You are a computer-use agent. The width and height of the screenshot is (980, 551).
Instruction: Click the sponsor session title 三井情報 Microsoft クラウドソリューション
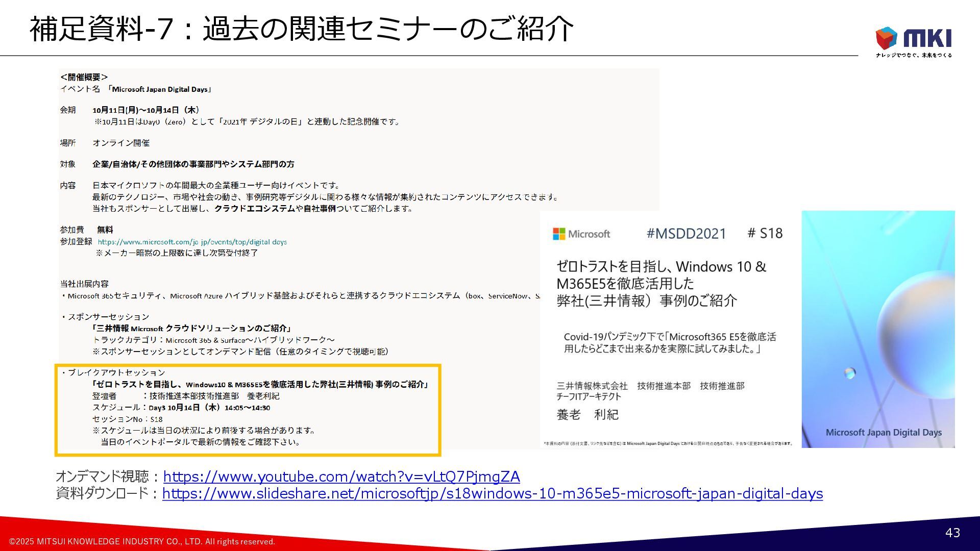191,328
